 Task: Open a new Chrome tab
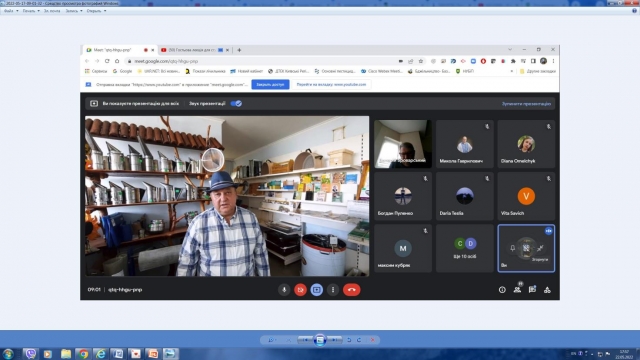tap(239, 50)
